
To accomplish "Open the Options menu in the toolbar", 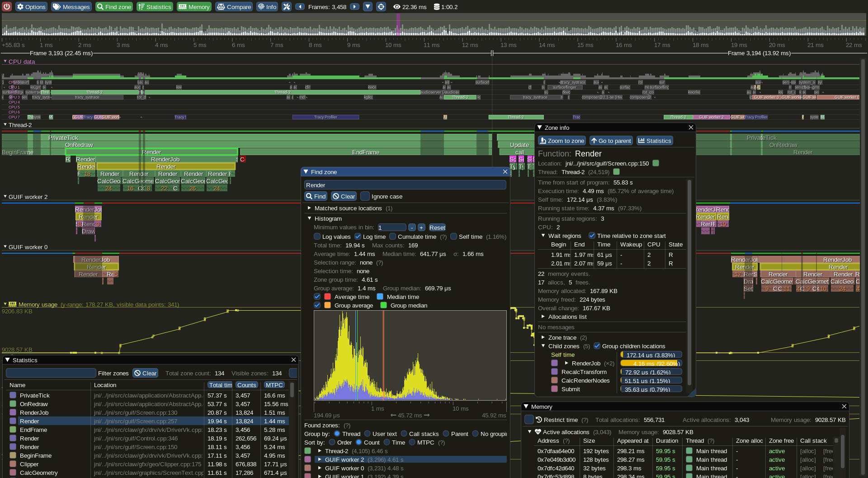I will (x=31, y=6).
